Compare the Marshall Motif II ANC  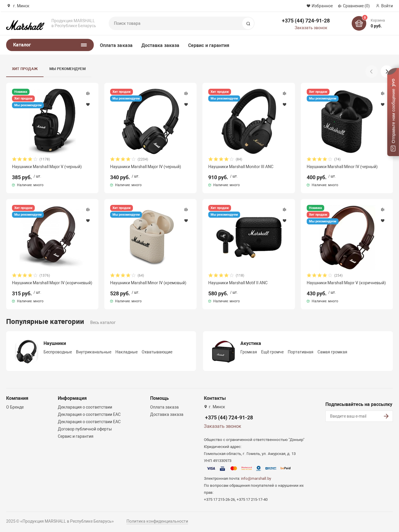coord(284,210)
